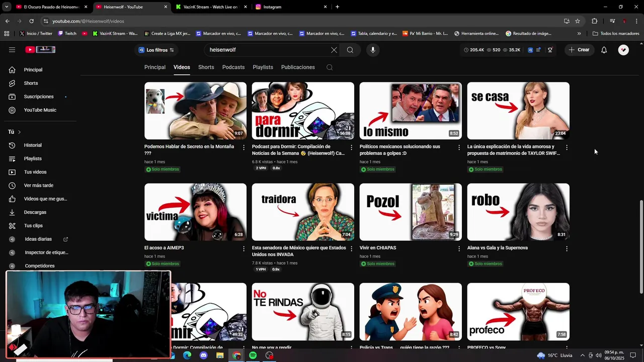The width and height of the screenshot is (644, 362).
Task: Open the YouTube hamburger guide menu
Action: (12, 50)
